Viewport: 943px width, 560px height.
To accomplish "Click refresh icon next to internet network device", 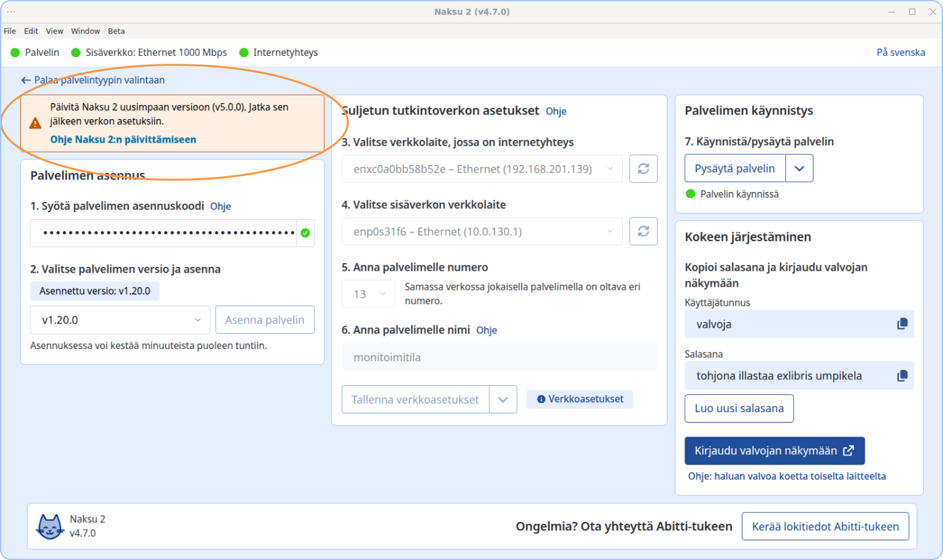I will 643,169.
